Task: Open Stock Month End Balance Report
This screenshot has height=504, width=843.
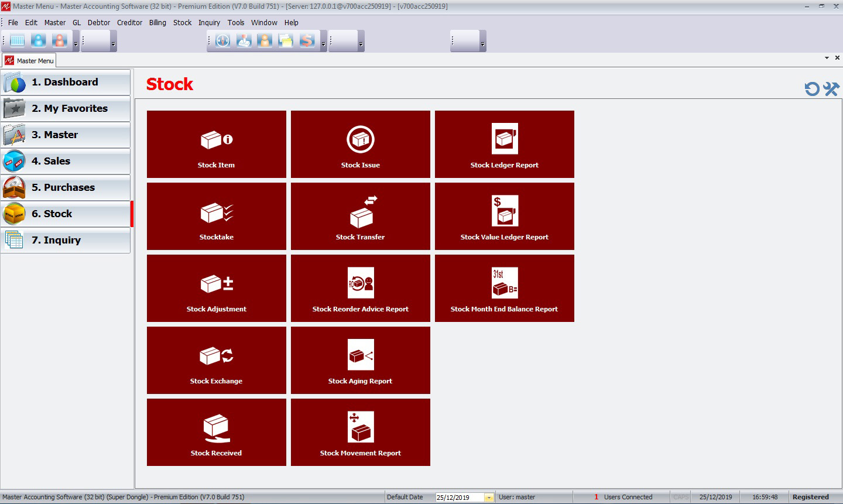Action: click(x=505, y=288)
